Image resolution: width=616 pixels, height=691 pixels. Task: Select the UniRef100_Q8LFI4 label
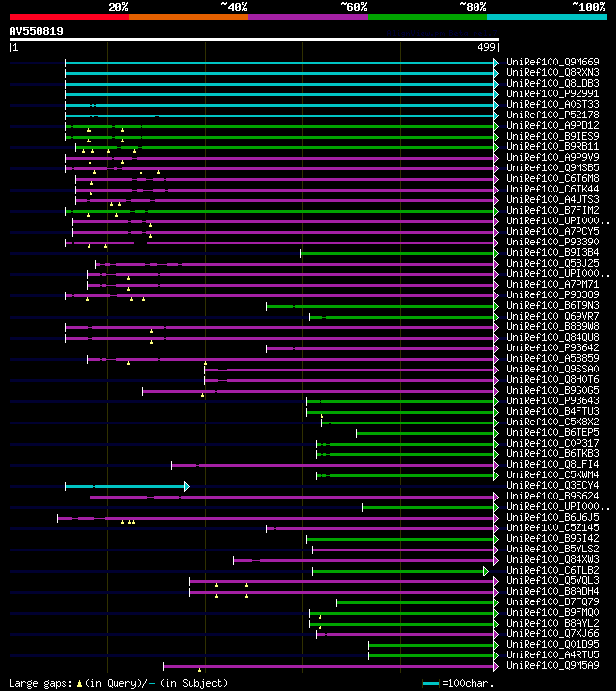click(552, 464)
